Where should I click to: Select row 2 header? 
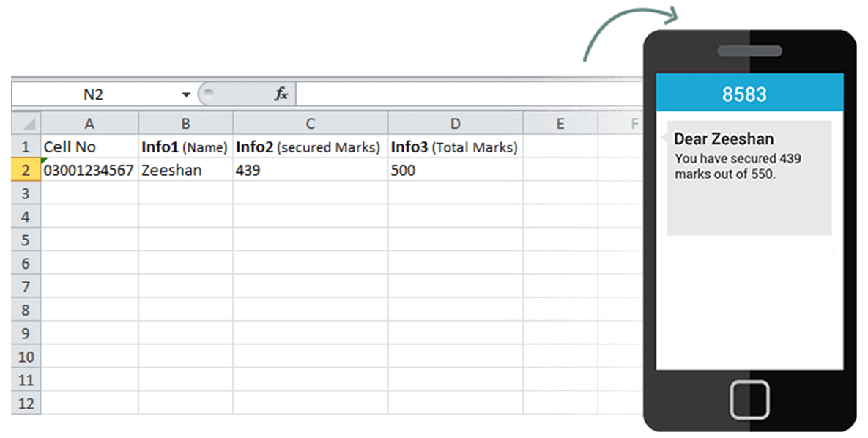point(26,171)
